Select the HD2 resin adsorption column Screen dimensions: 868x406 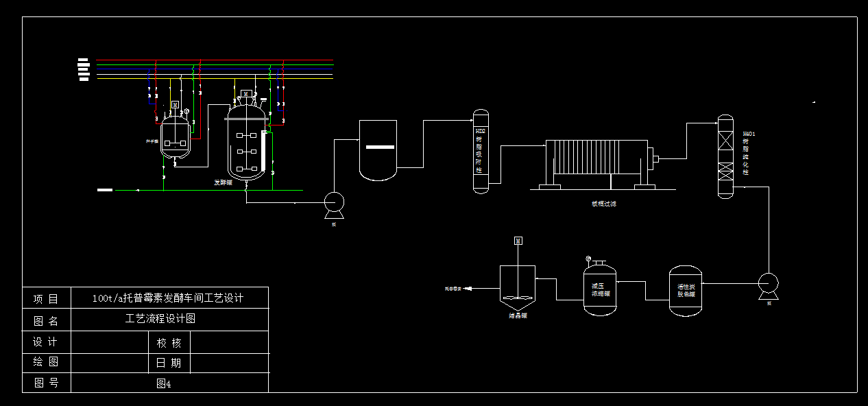[481, 151]
